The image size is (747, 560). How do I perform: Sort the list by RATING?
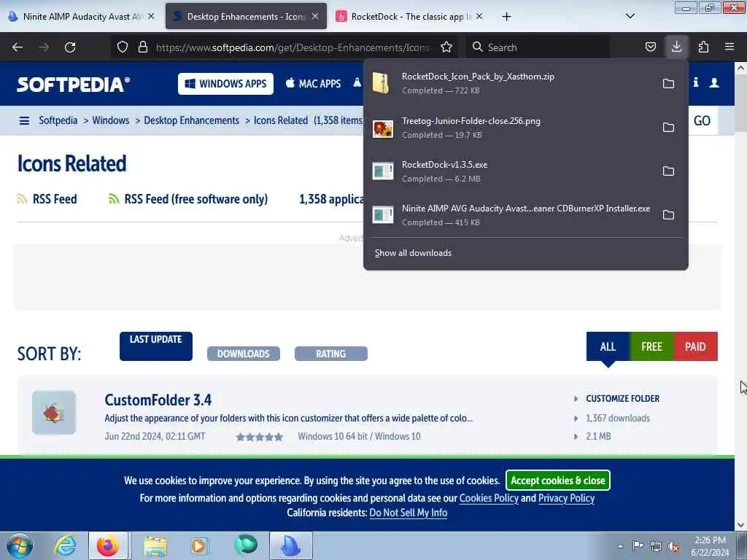331,354
